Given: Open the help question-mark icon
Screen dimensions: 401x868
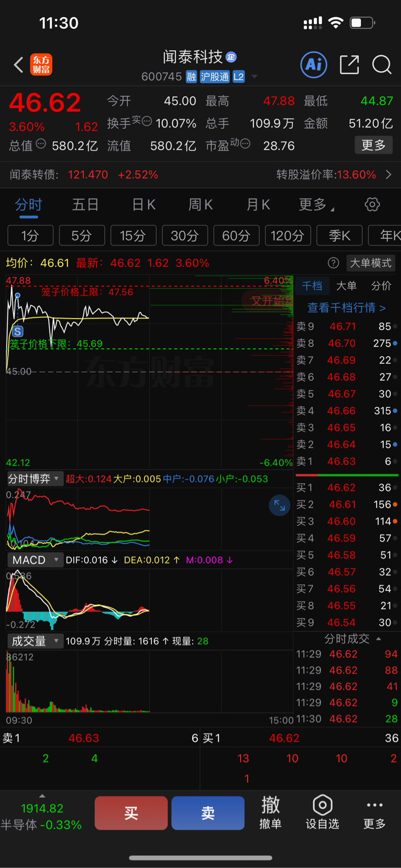Looking at the screenshot, I should (x=333, y=263).
